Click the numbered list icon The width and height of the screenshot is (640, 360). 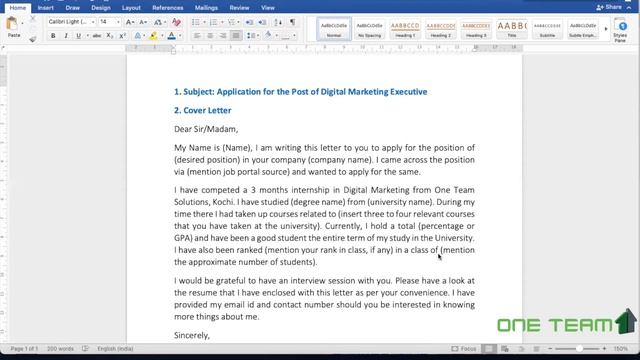tap(213, 22)
